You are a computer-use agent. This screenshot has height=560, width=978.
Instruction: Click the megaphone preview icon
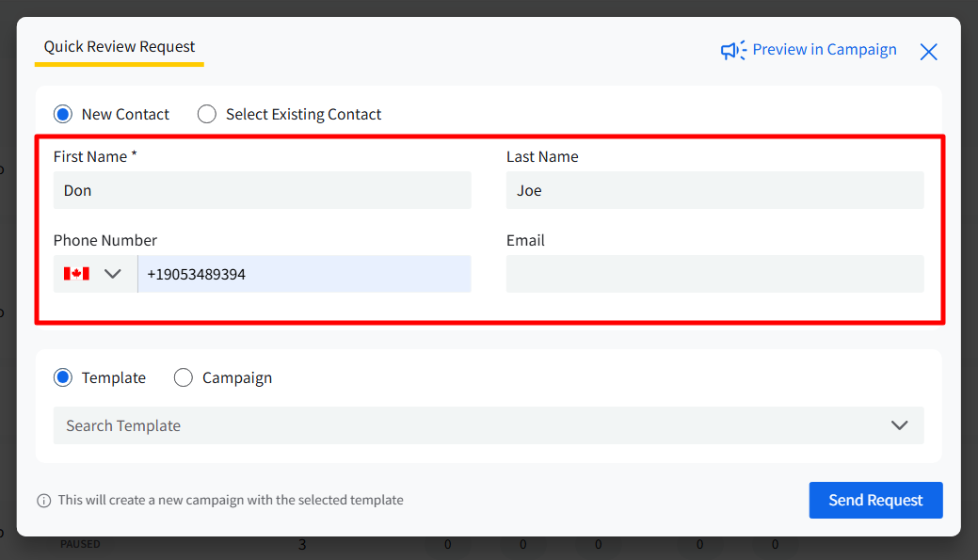(733, 50)
